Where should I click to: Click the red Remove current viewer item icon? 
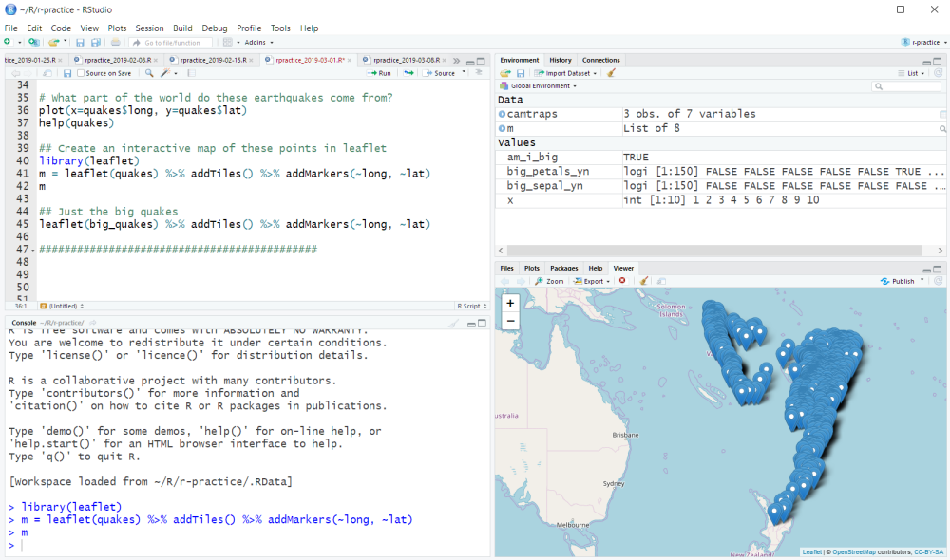(622, 281)
